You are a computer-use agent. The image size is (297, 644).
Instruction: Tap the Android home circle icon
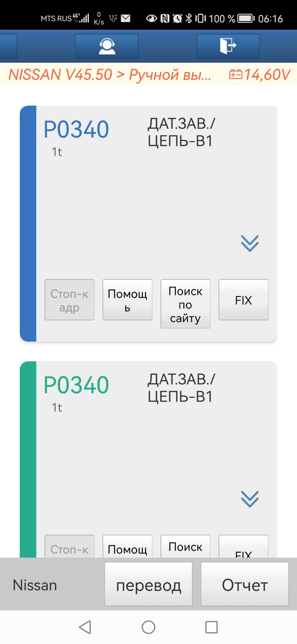coord(148,627)
